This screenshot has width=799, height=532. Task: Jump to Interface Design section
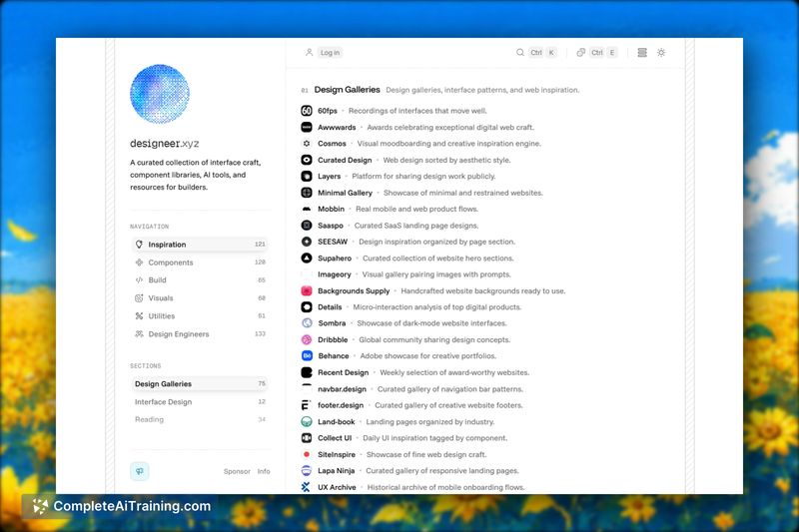pyautogui.click(x=199, y=401)
